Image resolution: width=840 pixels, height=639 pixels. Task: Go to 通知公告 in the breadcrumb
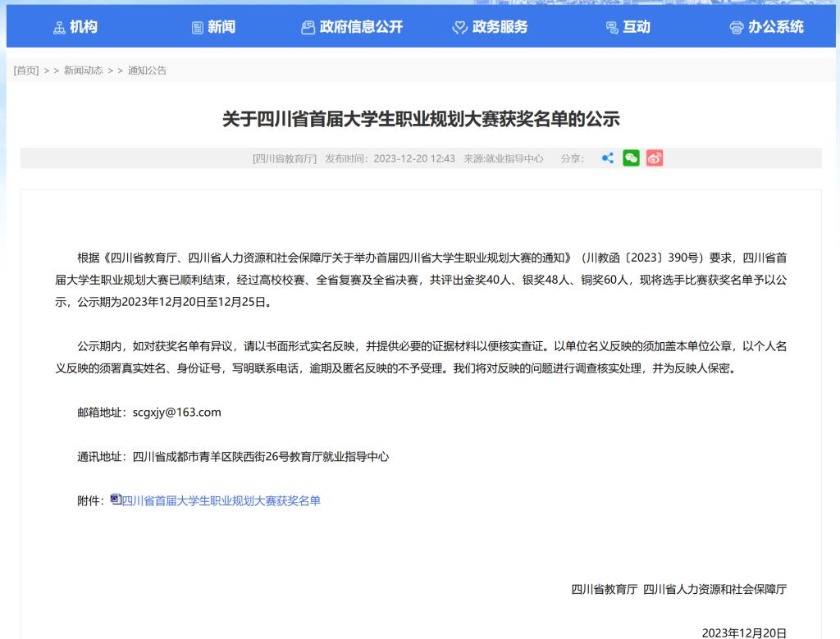(148, 71)
